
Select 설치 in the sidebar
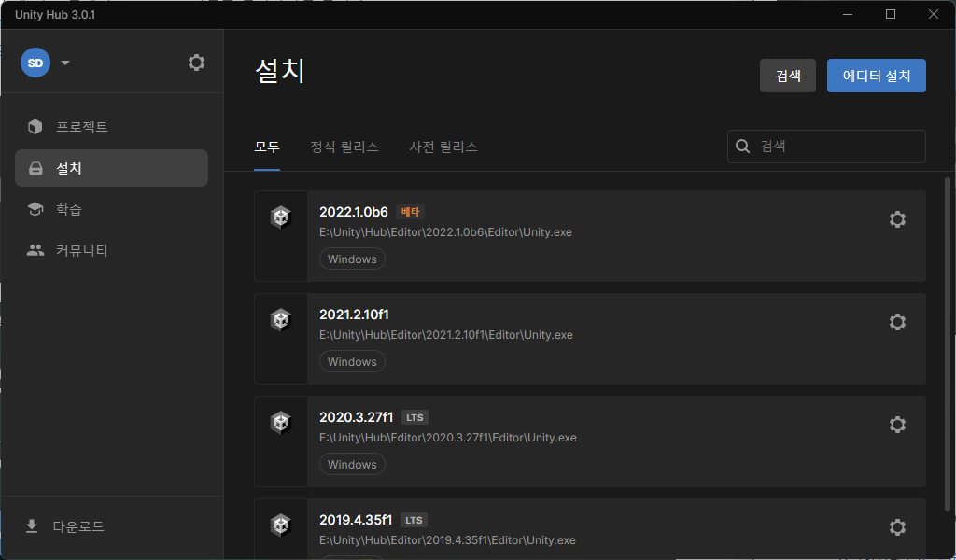[112, 168]
